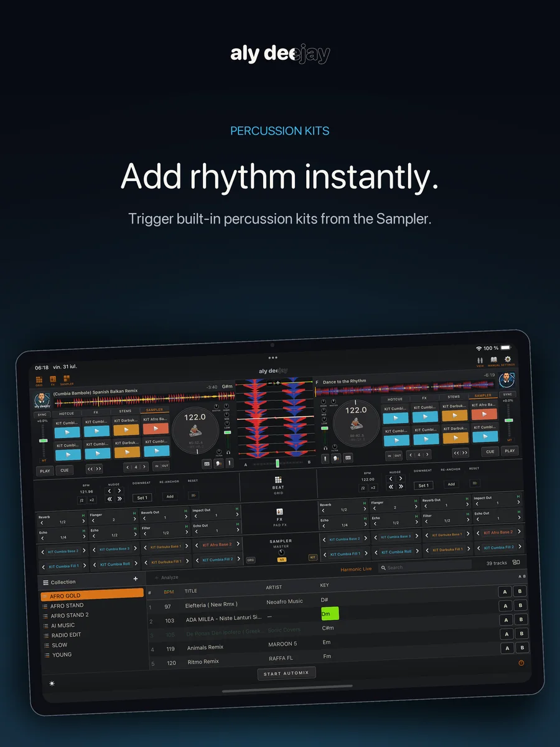Toggle the right deck SYNC button
Viewport: 560px width, 747px height.
pos(508,394)
